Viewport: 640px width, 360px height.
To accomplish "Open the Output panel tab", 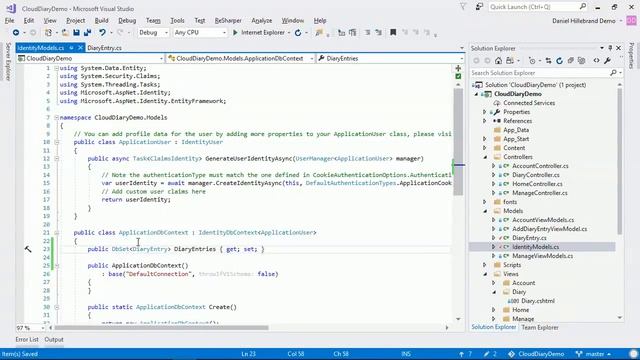I will [x=54, y=340].
